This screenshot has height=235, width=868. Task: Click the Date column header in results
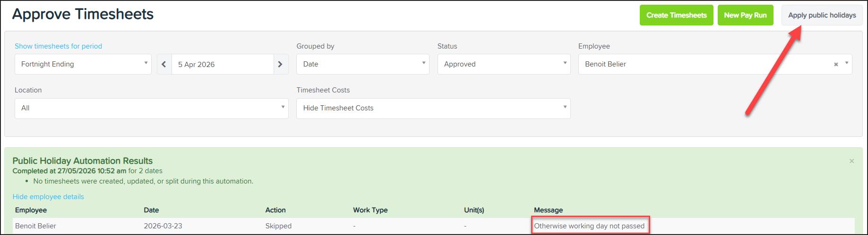point(151,210)
